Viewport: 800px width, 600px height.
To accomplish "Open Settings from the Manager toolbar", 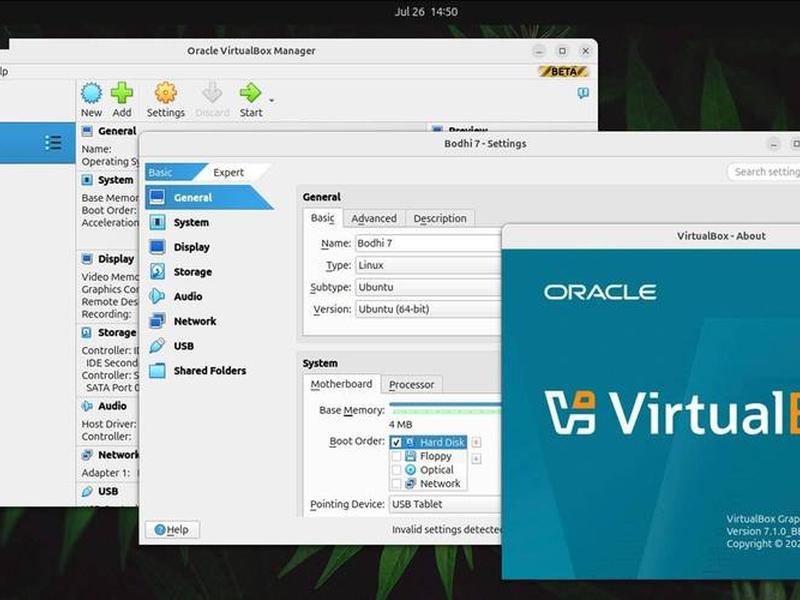I will tap(166, 100).
